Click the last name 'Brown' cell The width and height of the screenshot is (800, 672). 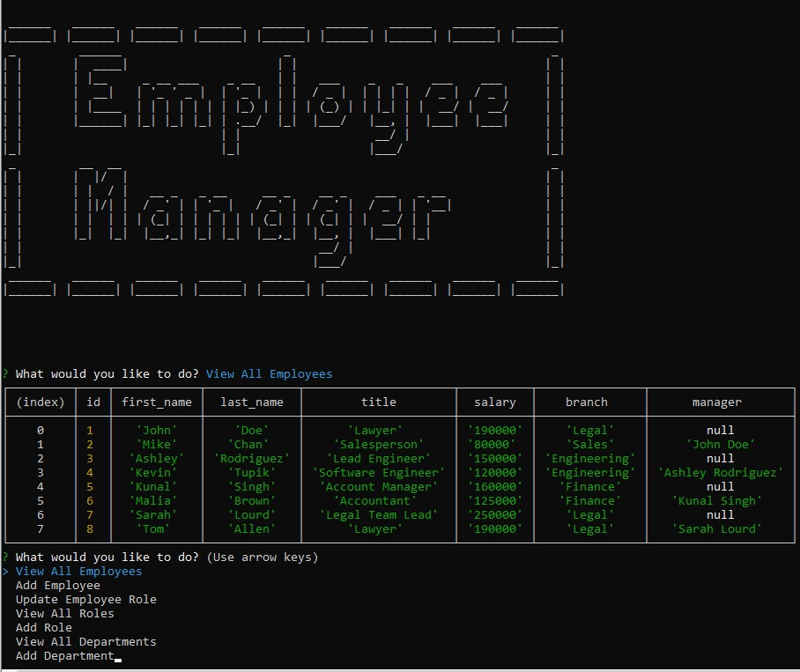point(251,501)
